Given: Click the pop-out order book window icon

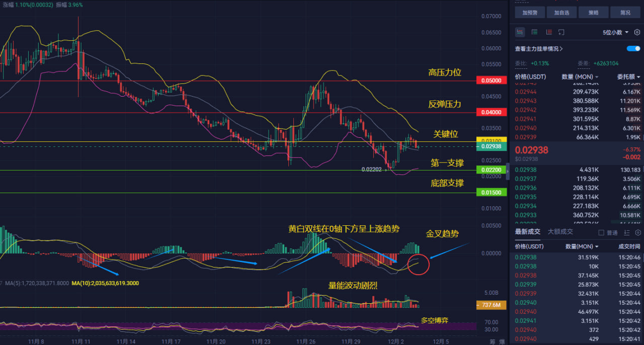Looking at the screenshot, I should (562, 32).
